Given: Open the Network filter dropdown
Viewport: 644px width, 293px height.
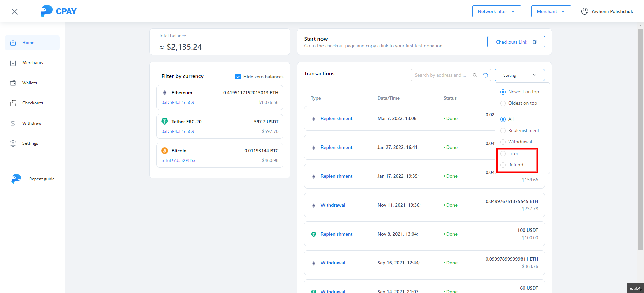Looking at the screenshot, I should pos(496,11).
